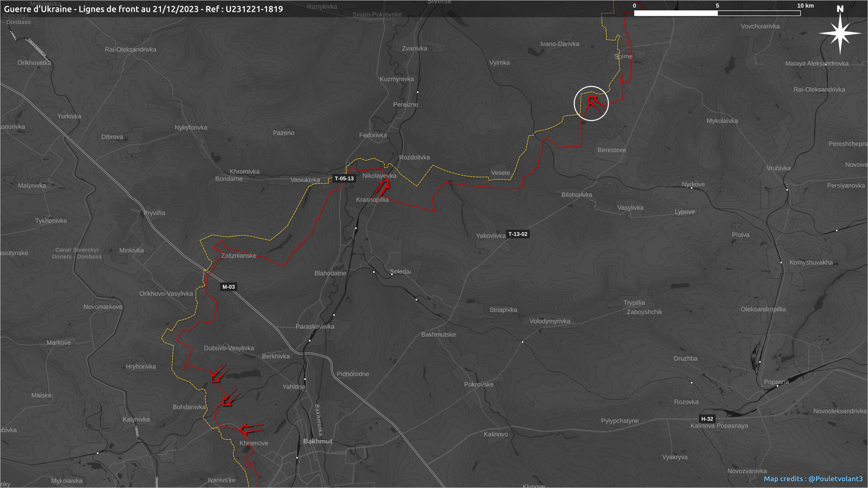Click the Pidhorodne label

(x=353, y=374)
